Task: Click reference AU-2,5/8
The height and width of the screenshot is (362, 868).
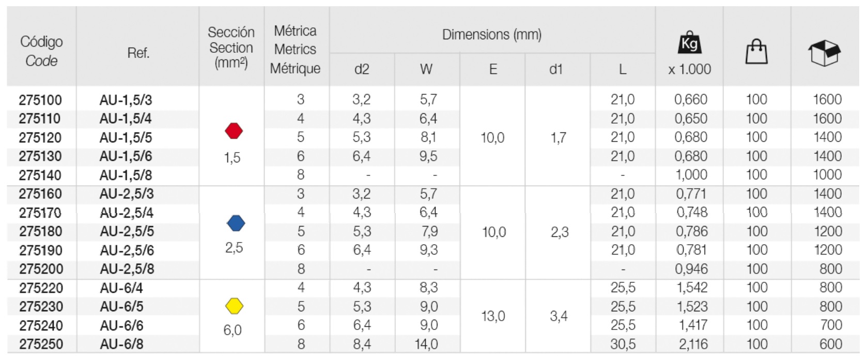Action: [127, 269]
